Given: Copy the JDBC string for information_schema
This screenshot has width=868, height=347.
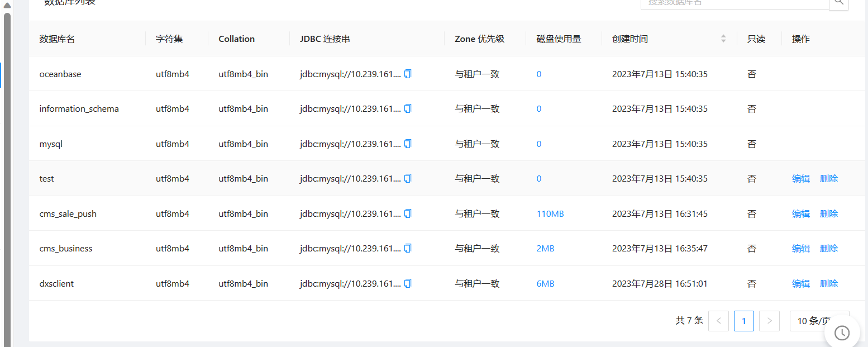Looking at the screenshot, I should (408, 108).
